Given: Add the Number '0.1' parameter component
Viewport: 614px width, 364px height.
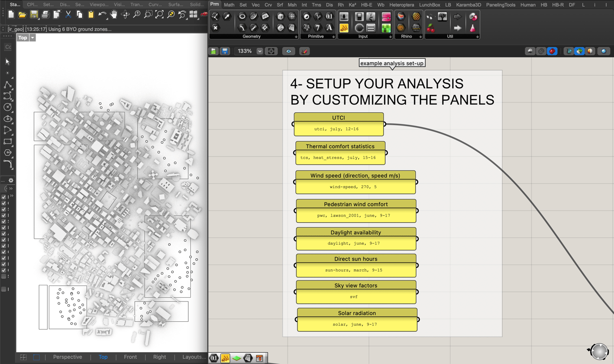Looking at the screenshot, I should 329,17.
